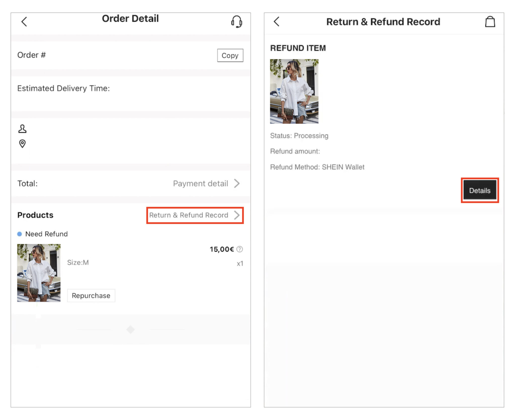Select 'Order #' label
The width and height of the screenshot is (515, 420).
coord(31,55)
